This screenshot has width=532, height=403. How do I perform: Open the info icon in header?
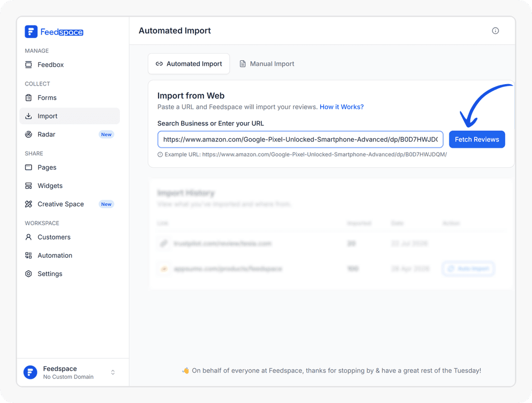(x=496, y=31)
